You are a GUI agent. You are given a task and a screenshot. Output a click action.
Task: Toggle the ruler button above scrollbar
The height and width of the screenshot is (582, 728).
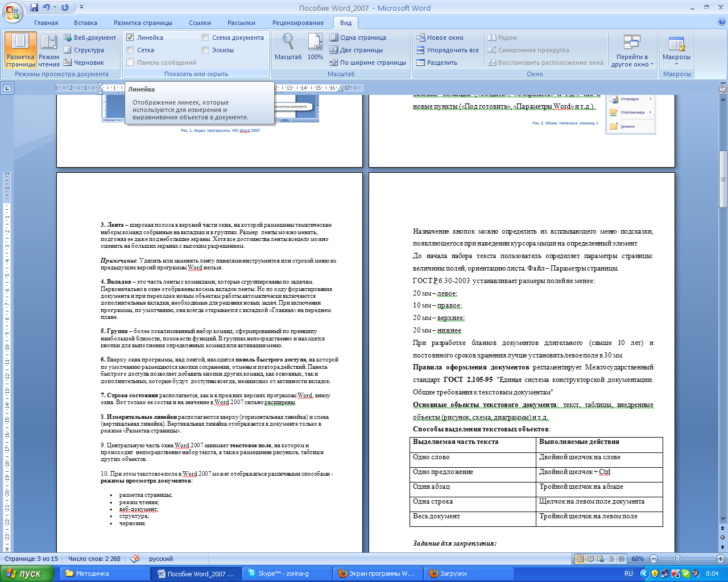click(x=723, y=89)
